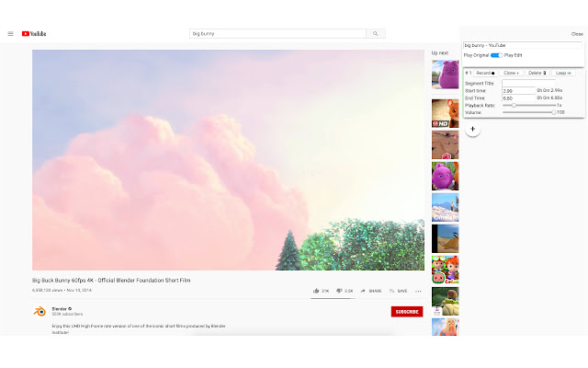588x368 pixels.
Task: Toggle Play Original / Play Edit switch
Action: (496, 55)
